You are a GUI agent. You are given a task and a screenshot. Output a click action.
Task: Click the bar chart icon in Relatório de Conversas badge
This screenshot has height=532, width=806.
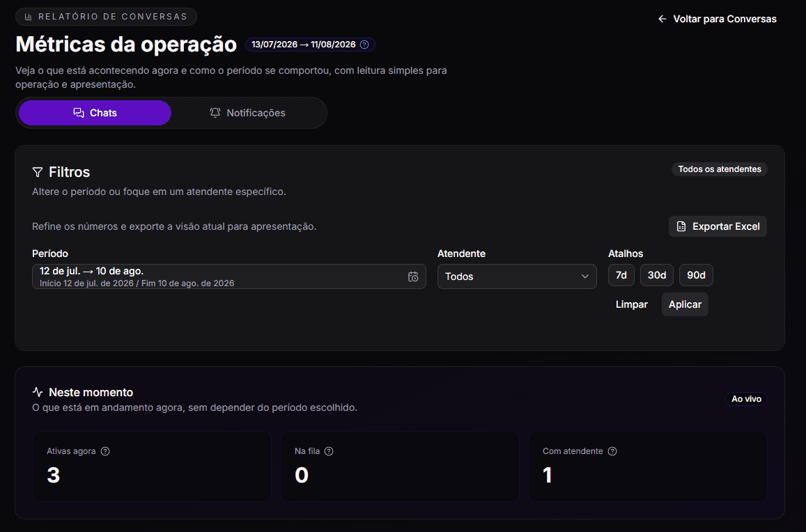point(29,17)
